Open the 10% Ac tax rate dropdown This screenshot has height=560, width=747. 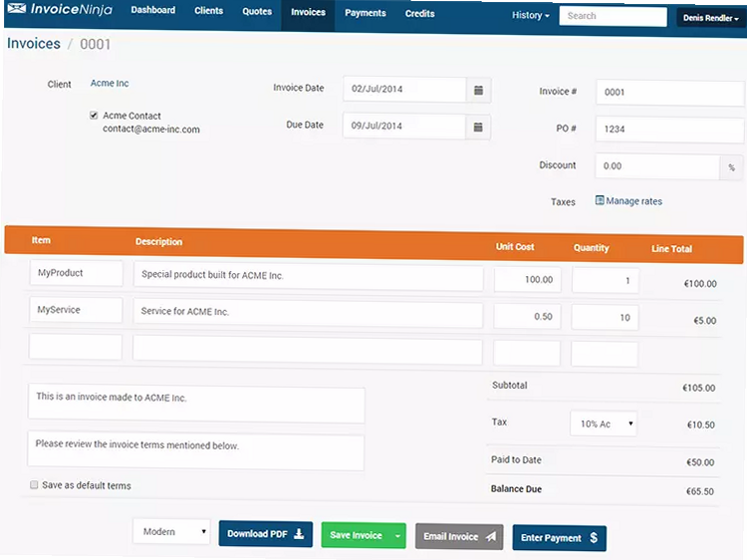(605, 423)
